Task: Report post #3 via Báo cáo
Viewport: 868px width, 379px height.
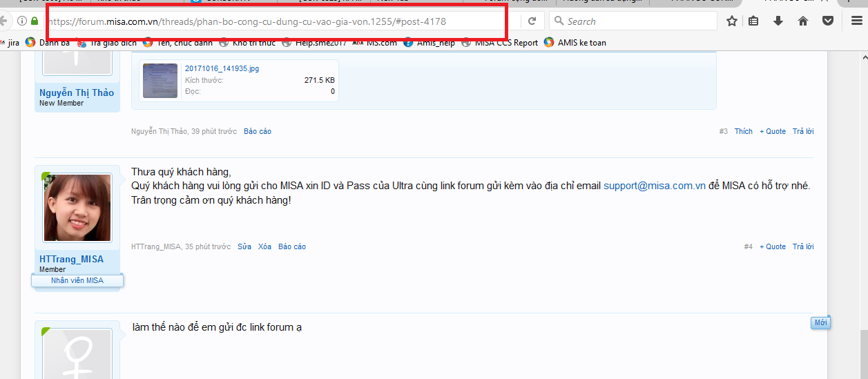Action: click(x=258, y=131)
